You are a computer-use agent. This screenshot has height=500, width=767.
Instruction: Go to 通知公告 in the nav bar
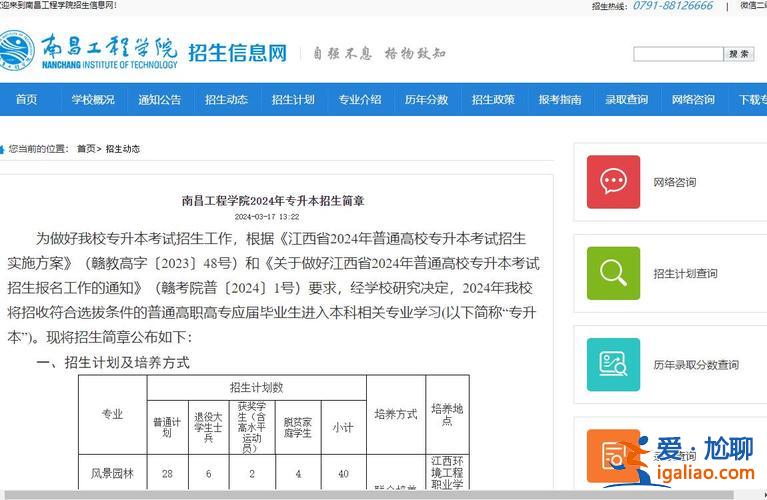[159, 100]
